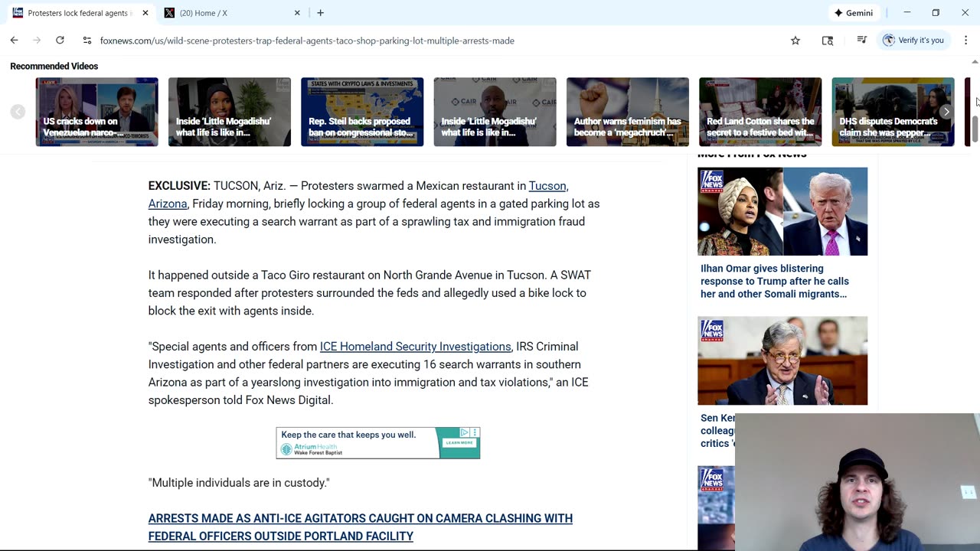Play 'Rep. Steil backs proposed ban' video

point(362,112)
